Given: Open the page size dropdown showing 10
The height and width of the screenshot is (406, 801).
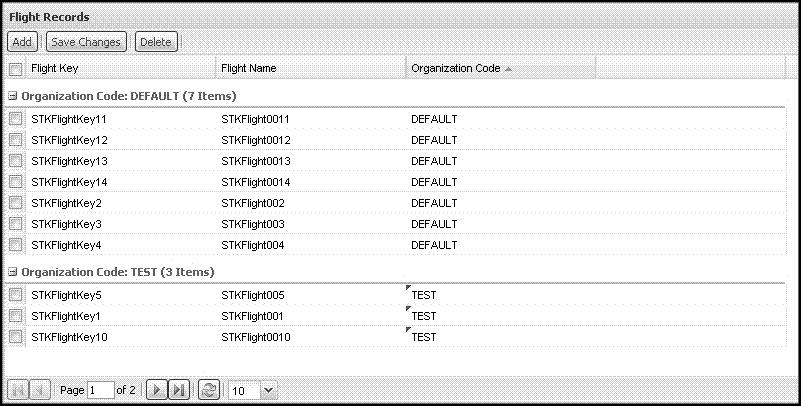Looking at the screenshot, I should (x=268, y=391).
